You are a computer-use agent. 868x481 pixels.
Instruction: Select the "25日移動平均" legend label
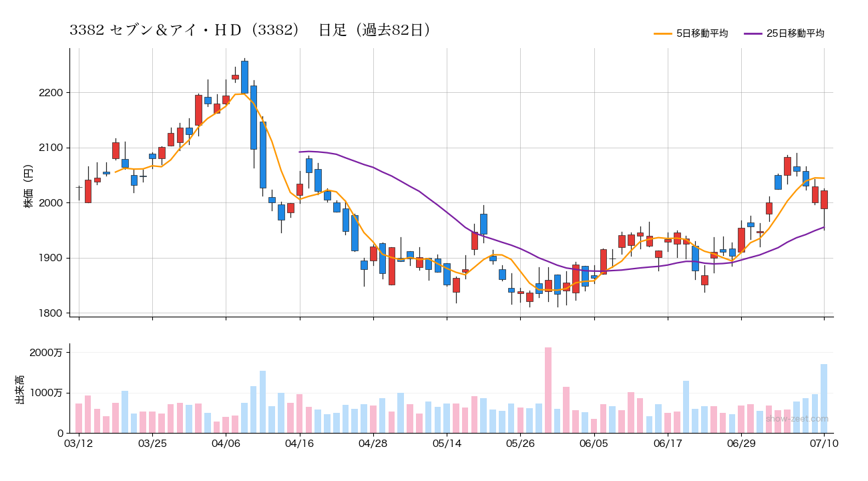point(795,33)
